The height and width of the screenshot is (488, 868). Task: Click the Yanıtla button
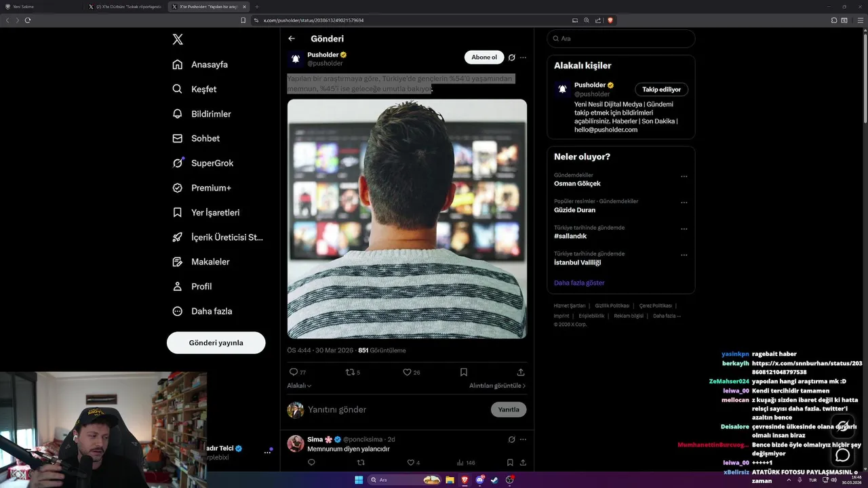[509, 409]
